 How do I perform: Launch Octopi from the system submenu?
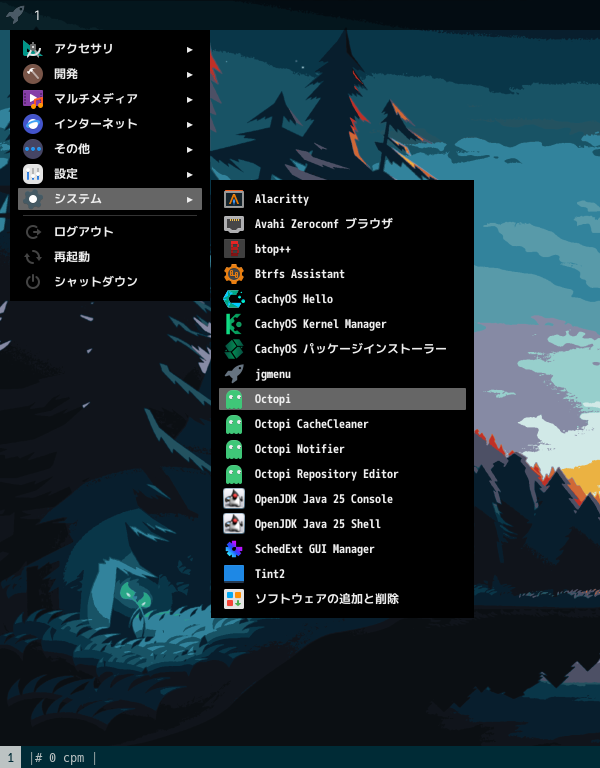tap(342, 399)
